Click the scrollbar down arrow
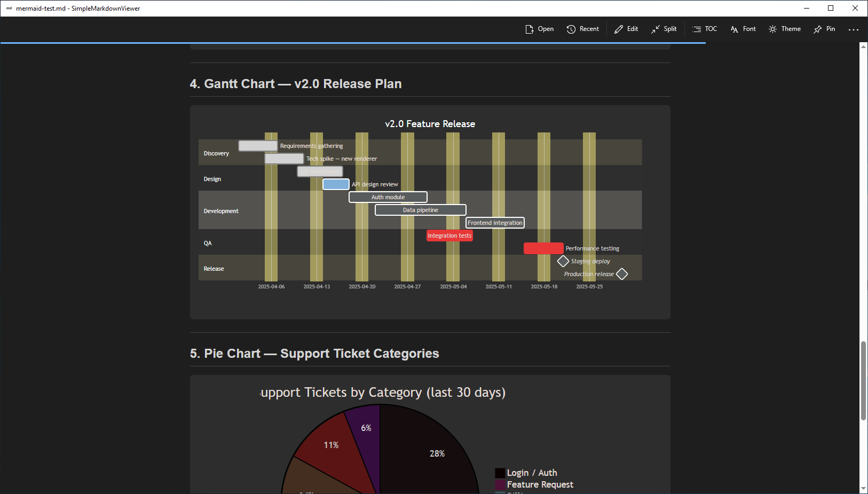 pos(863,489)
